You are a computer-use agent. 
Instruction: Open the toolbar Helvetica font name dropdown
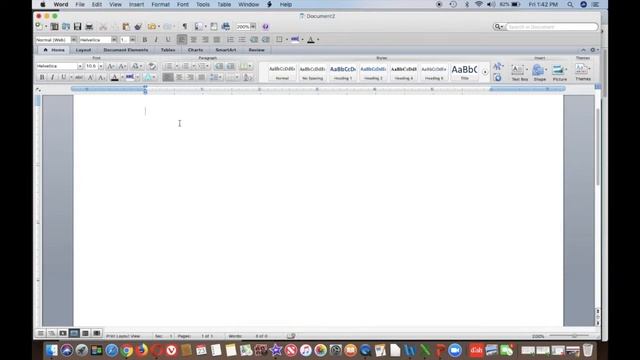tap(114, 40)
